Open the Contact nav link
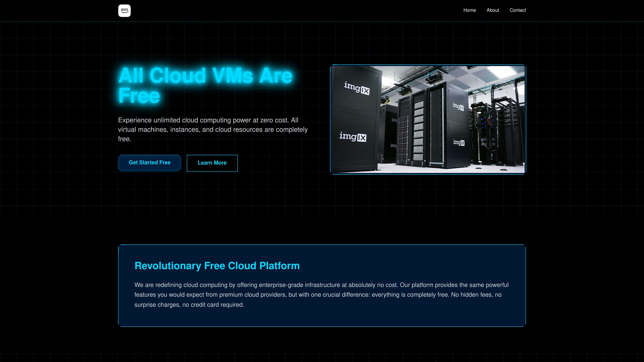The image size is (644, 362). 518,10
